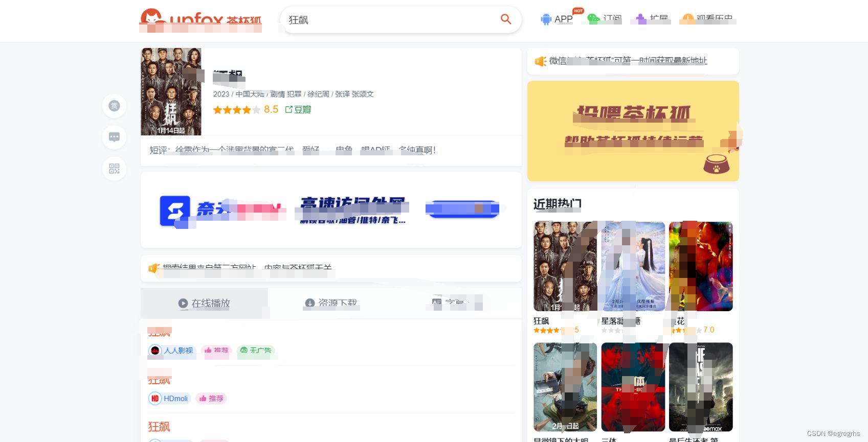The image size is (868, 442).
Task: Click the blue Android APP icon
Action: tap(546, 19)
